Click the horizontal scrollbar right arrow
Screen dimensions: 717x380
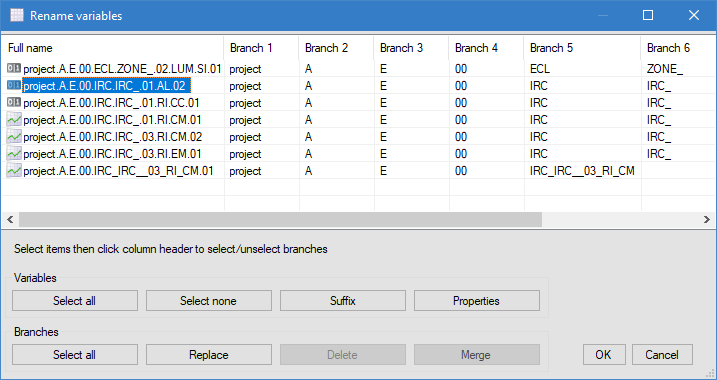(707, 220)
